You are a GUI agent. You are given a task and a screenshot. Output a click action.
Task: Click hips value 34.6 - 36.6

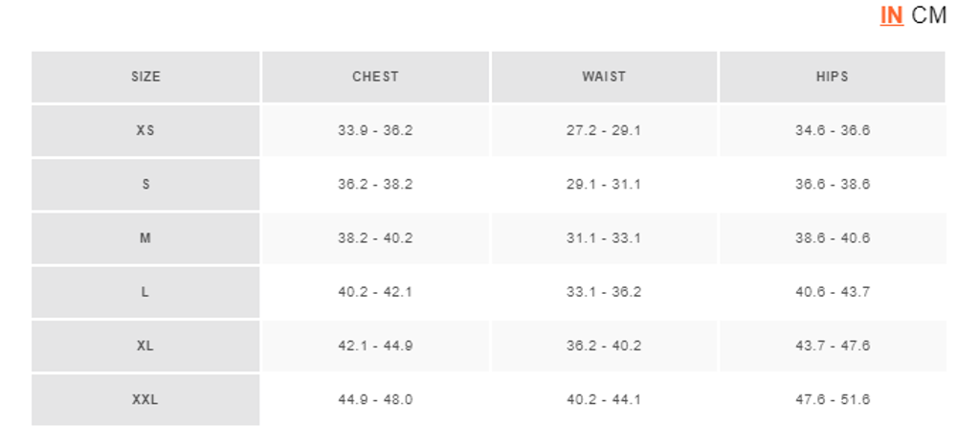point(833,131)
